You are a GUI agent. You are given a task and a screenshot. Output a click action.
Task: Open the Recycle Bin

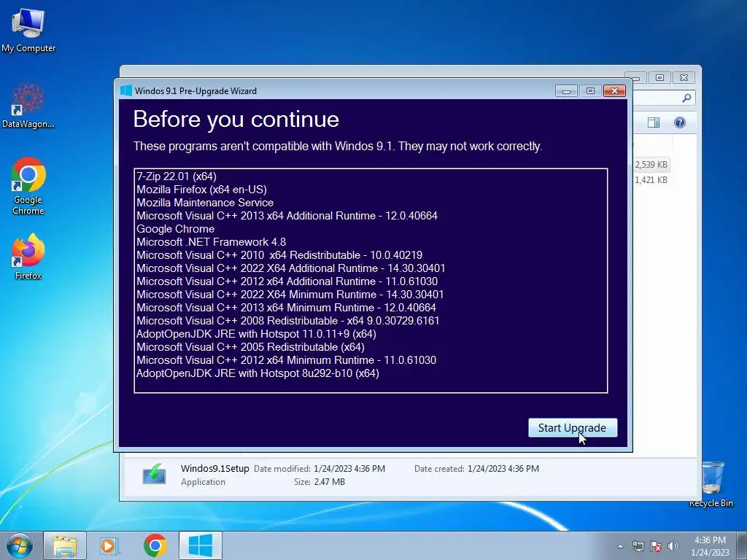[711, 484]
